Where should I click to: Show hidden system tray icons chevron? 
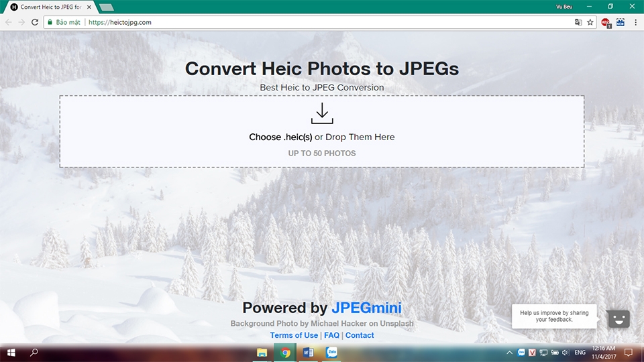point(509,353)
